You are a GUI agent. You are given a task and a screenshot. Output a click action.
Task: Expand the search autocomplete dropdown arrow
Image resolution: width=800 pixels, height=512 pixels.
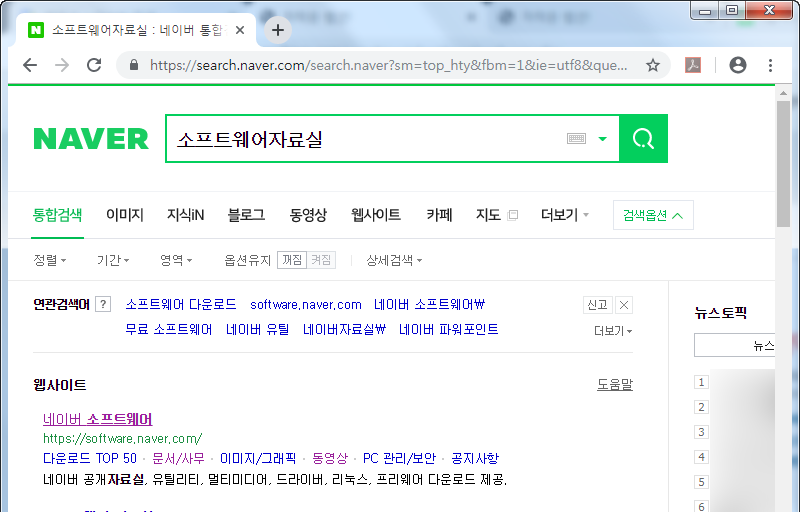pos(603,139)
